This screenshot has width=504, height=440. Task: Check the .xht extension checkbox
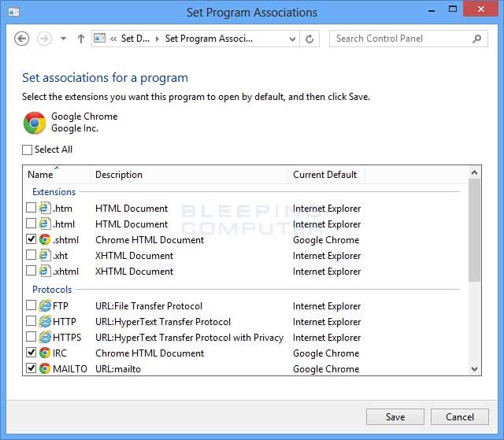coord(31,255)
